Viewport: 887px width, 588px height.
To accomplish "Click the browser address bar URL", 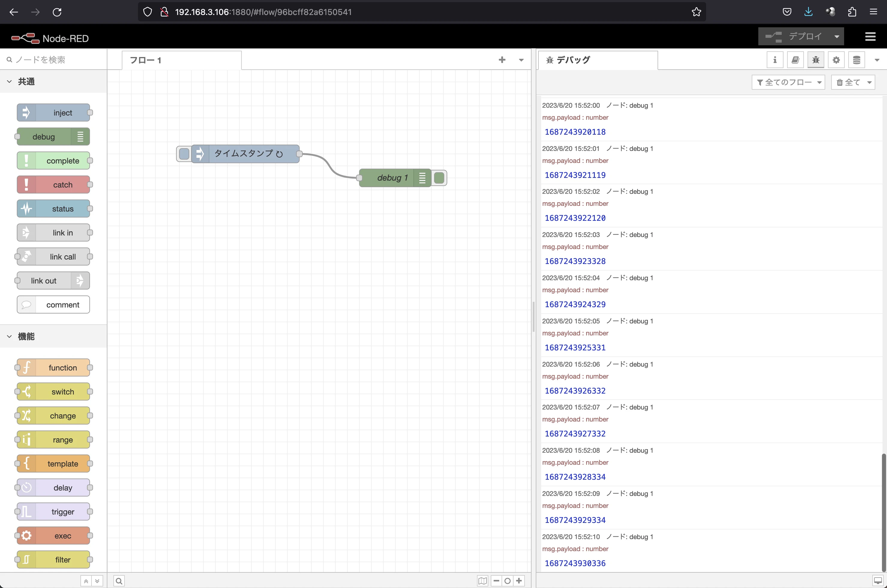I will (263, 12).
